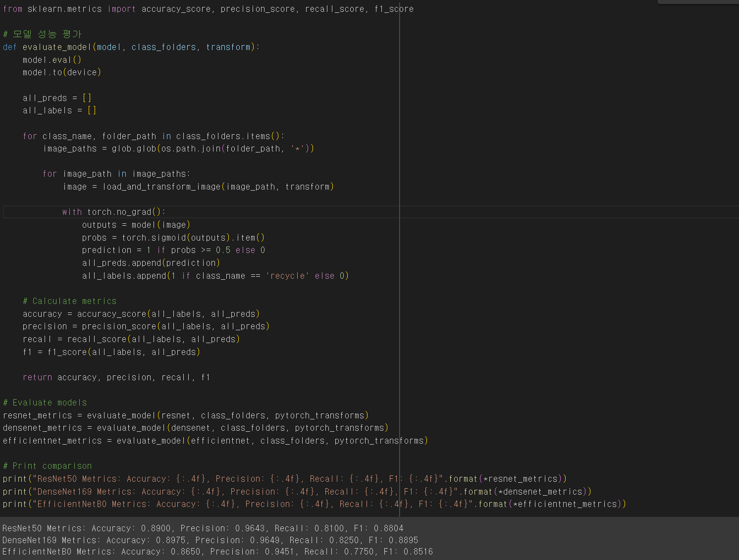Click the 'outputs = model(image)' line
Screen dimensions: 739x560
136,225
